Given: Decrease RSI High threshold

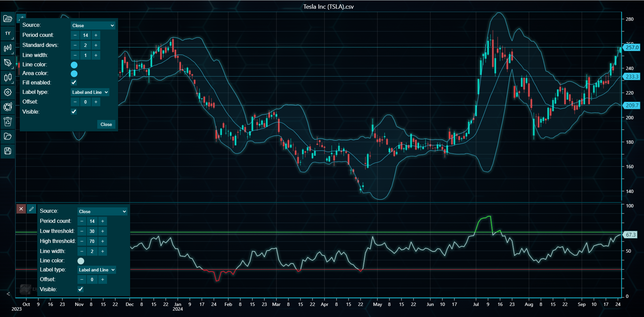Looking at the screenshot, I should point(82,241).
